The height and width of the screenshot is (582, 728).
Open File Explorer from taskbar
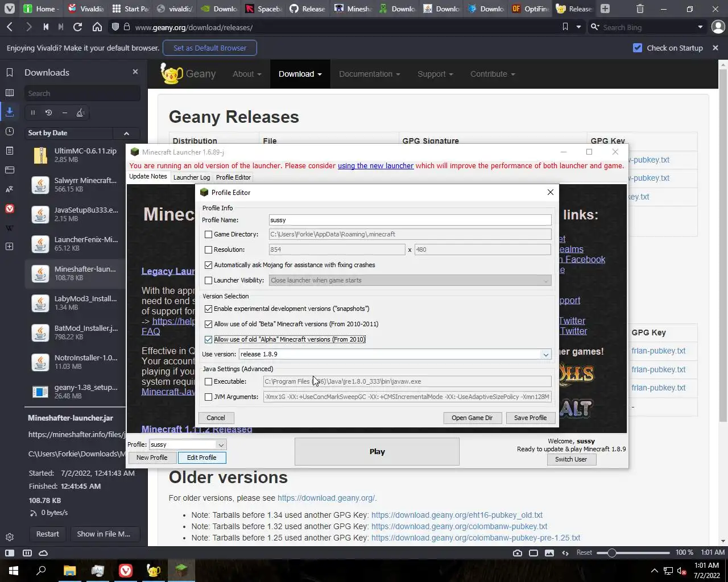[69, 570]
